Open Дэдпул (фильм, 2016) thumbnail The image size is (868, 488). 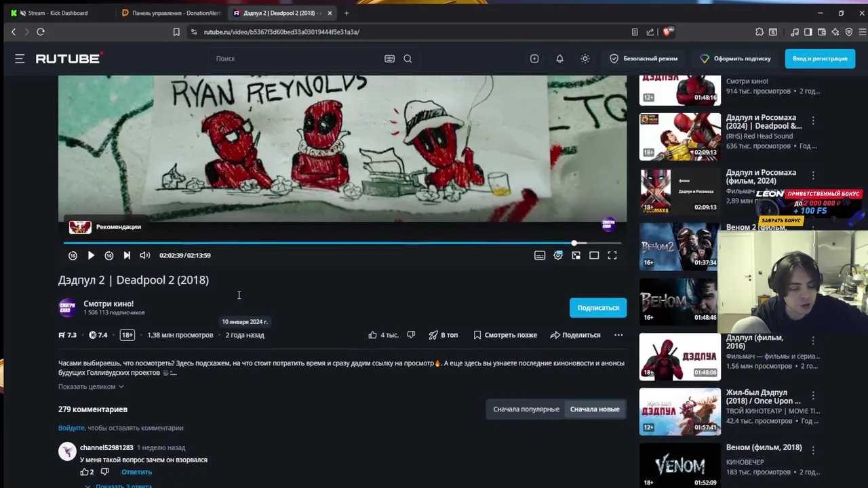[x=680, y=357]
